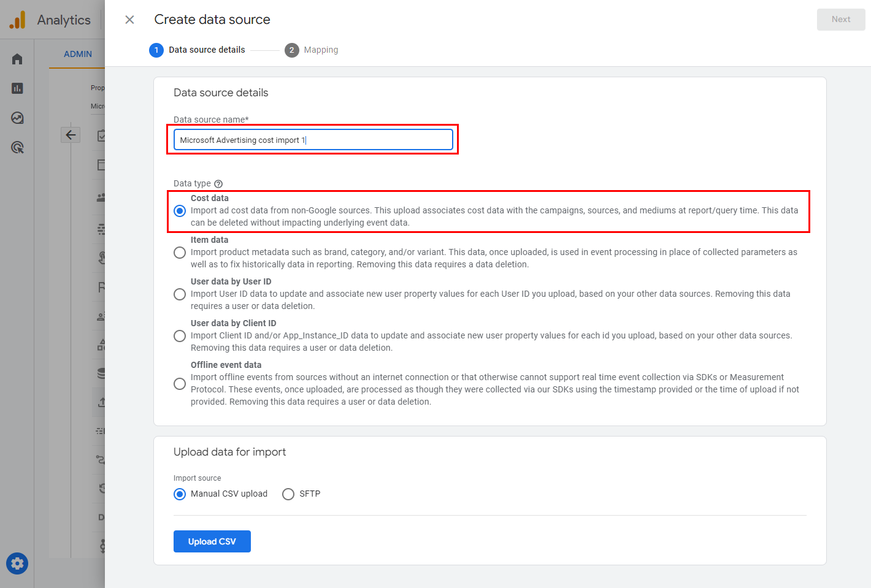Choose User data by Client ID option

click(180, 336)
